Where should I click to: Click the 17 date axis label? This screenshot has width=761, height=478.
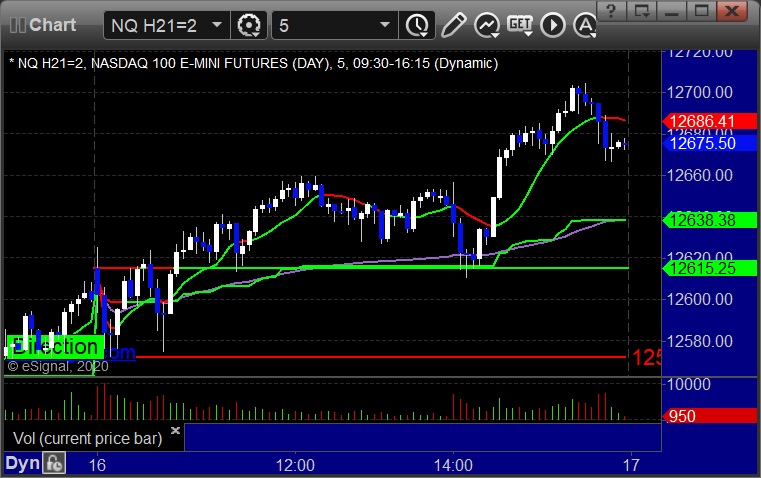coord(631,465)
